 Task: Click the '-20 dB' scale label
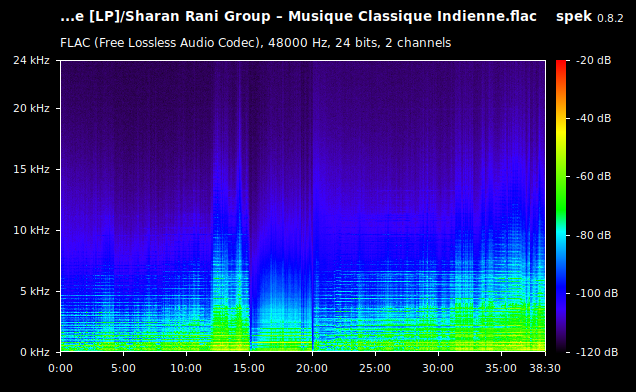tap(594, 60)
